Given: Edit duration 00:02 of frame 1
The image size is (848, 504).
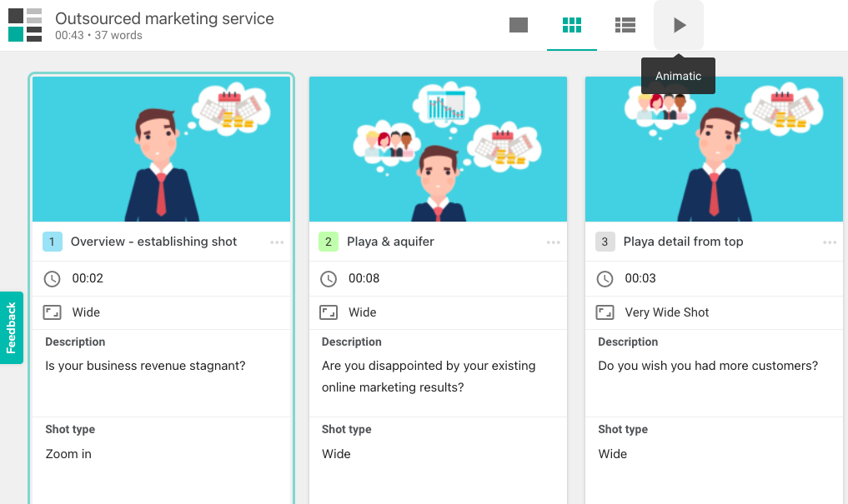Looking at the screenshot, I should point(88,278).
